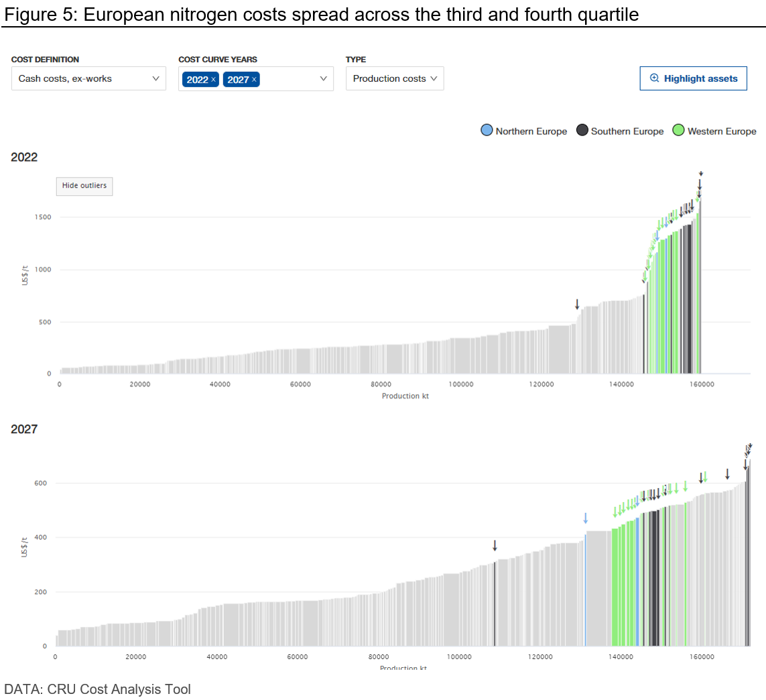Remove the 2022 year tag
This screenshot has height=700, width=766.
pyautogui.click(x=214, y=79)
